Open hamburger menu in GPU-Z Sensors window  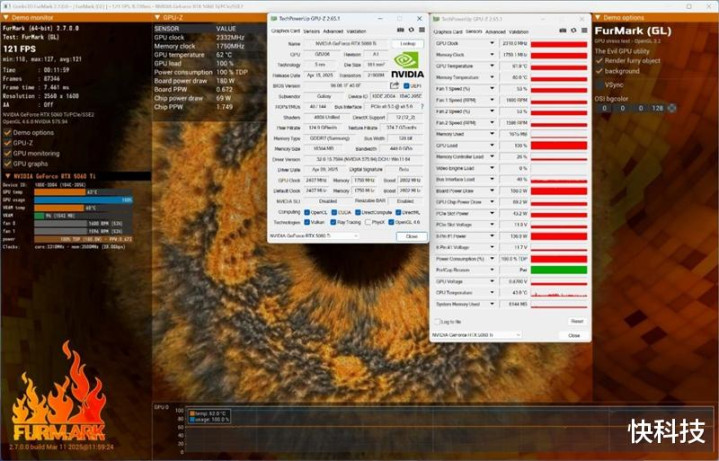[584, 31]
